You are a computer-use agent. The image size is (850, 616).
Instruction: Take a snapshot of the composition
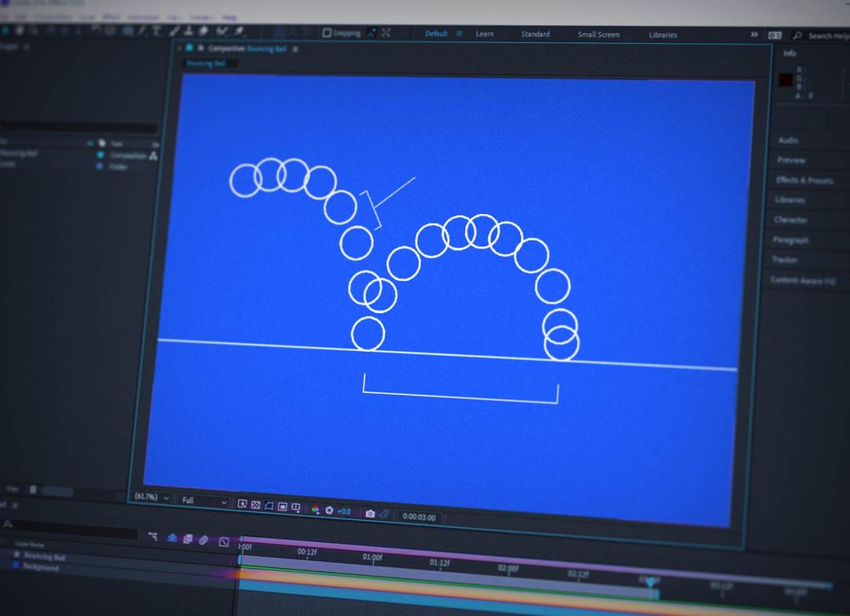370,514
